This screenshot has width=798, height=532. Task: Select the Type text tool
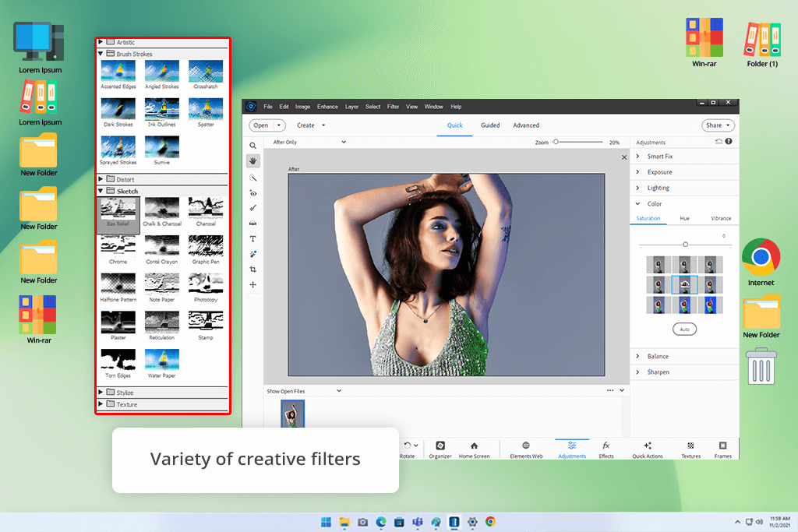click(252, 238)
